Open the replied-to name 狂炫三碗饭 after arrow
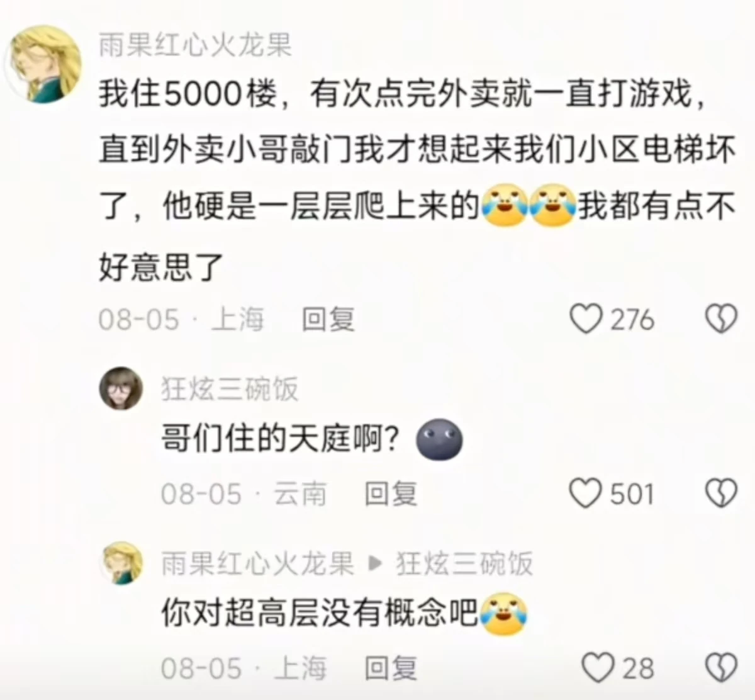Image resolution: width=755 pixels, height=700 pixels. coord(465,563)
